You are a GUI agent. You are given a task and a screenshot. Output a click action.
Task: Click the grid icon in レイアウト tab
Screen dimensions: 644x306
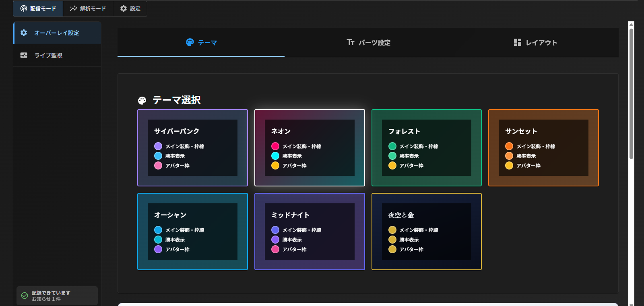click(x=518, y=42)
